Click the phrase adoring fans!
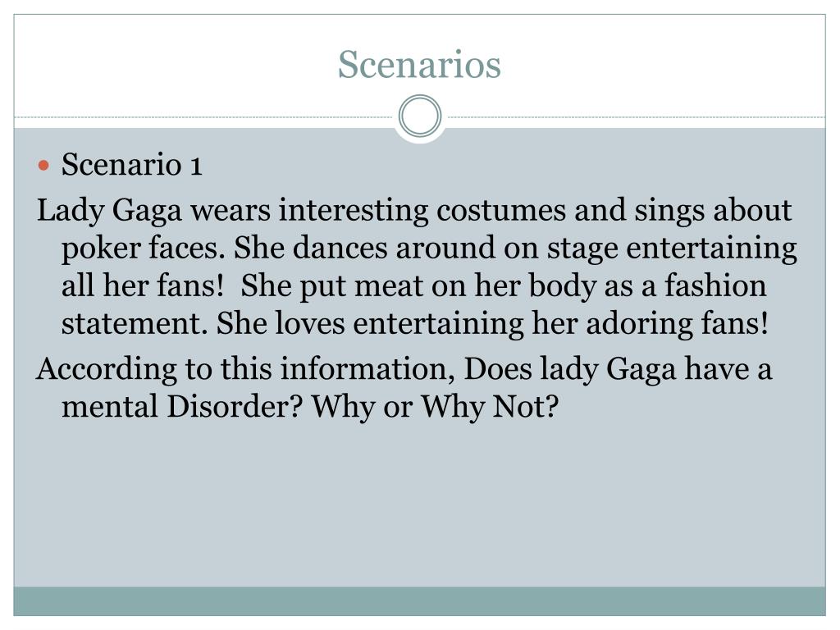Image resolution: width=840 pixels, height=630 pixels. (677, 323)
